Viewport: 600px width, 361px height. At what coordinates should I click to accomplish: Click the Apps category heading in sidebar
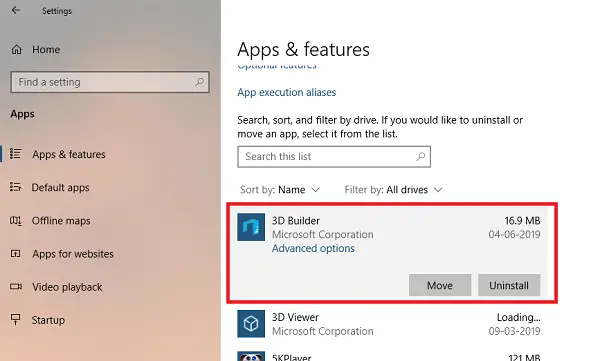click(x=23, y=114)
